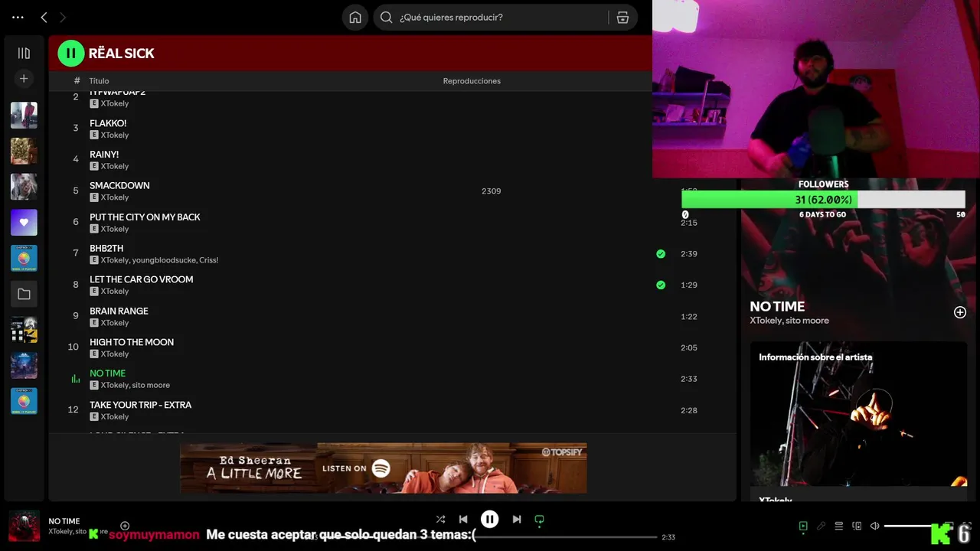Click the streamer webcam overlay
980x551 pixels.
tap(816, 89)
